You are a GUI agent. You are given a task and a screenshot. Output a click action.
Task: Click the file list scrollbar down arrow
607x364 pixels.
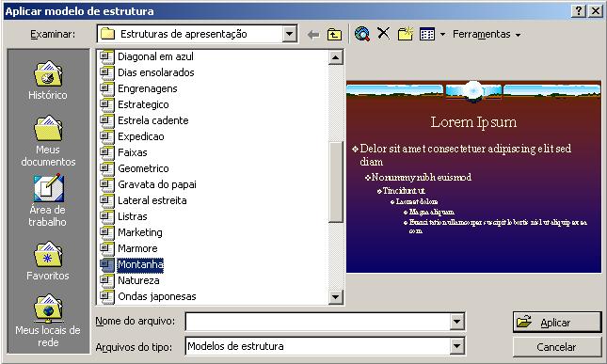click(x=335, y=297)
